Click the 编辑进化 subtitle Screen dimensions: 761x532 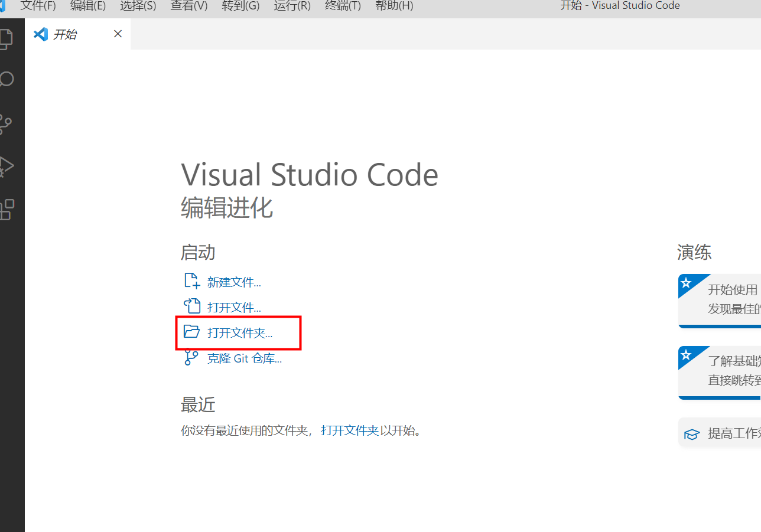pos(227,208)
